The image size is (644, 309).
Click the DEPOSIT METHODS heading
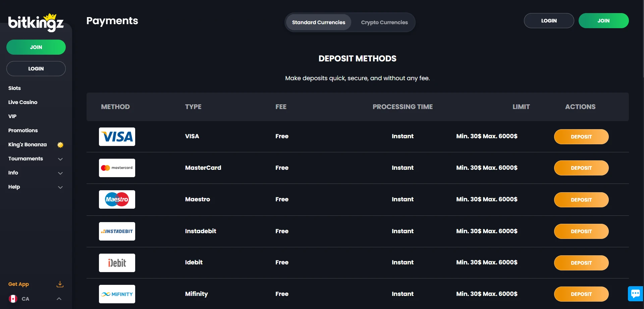tap(357, 58)
